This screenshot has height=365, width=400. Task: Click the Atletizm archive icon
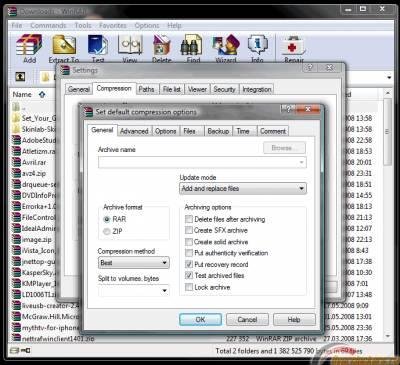click(x=16, y=151)
